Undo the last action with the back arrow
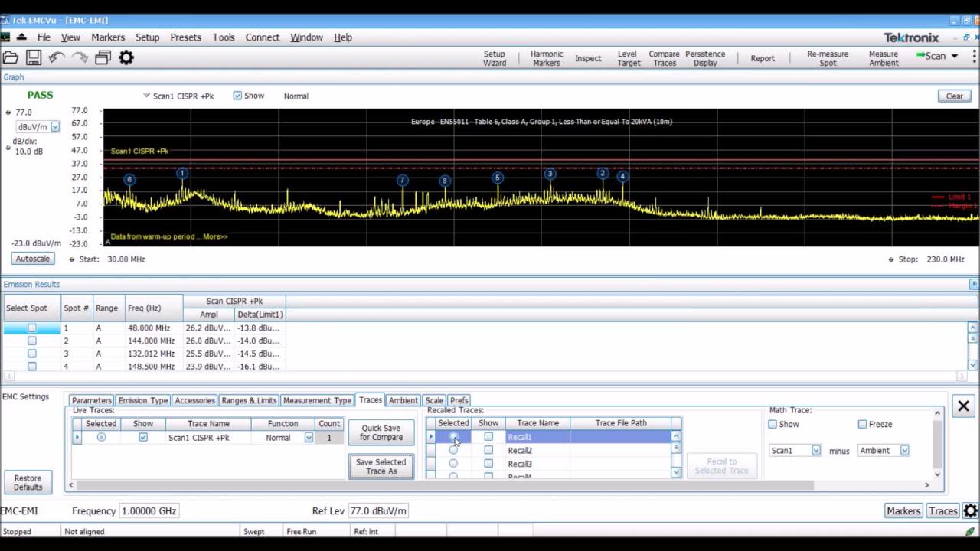The width and height of the screenshot is (980, 551). tap(56, 57)
